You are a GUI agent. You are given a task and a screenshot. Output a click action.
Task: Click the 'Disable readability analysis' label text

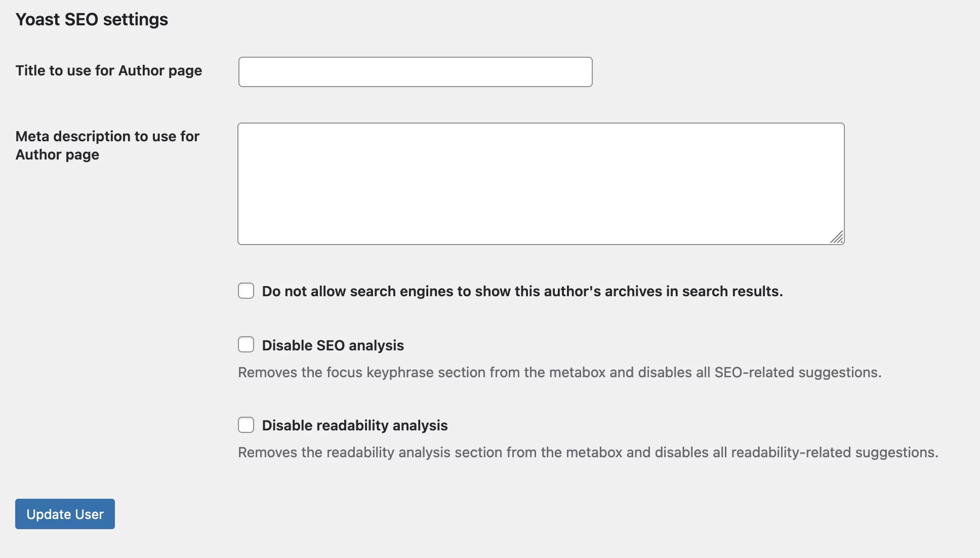[x=355, y=425]
